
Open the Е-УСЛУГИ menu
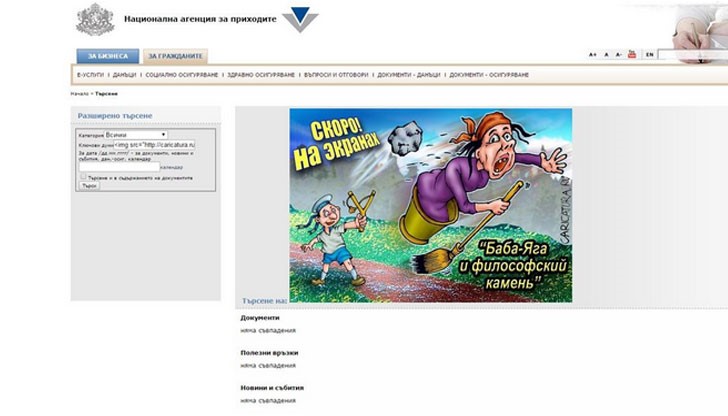pos(91,75)
